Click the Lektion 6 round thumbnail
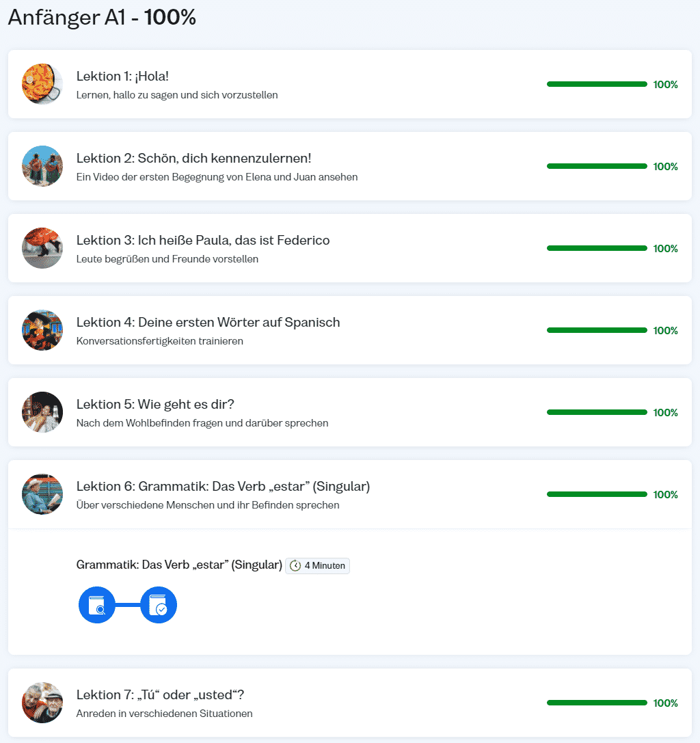 click(x=42, y=494)
